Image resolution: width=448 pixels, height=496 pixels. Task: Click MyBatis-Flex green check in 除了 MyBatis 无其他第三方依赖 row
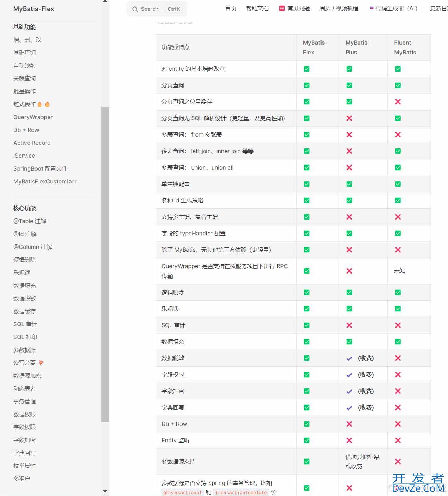tap(307, 250)
